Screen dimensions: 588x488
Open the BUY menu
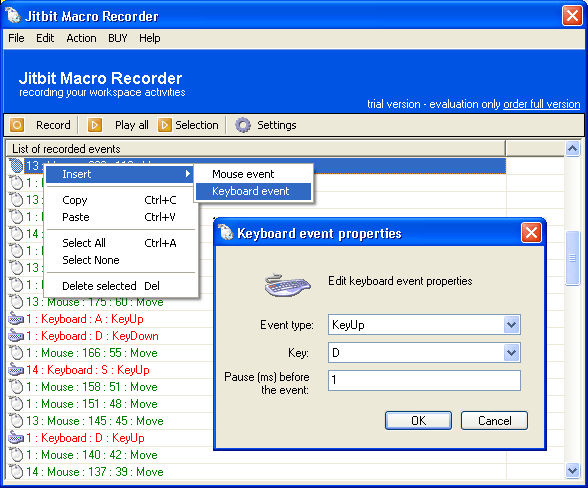coord(118,38)
